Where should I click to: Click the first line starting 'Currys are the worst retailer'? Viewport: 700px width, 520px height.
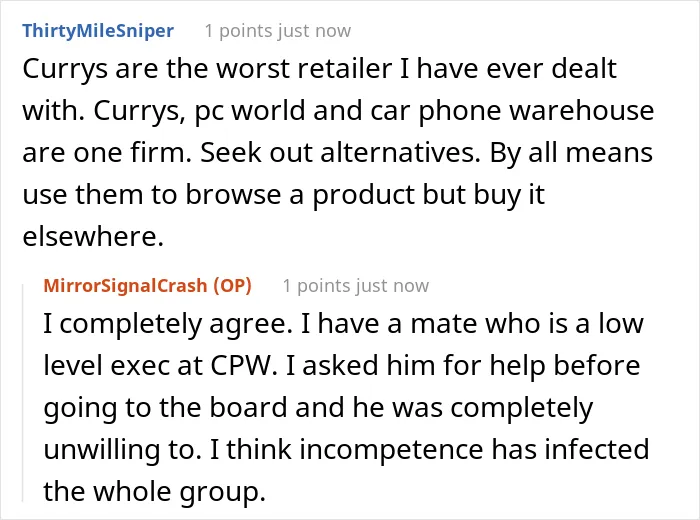point(320,69)
